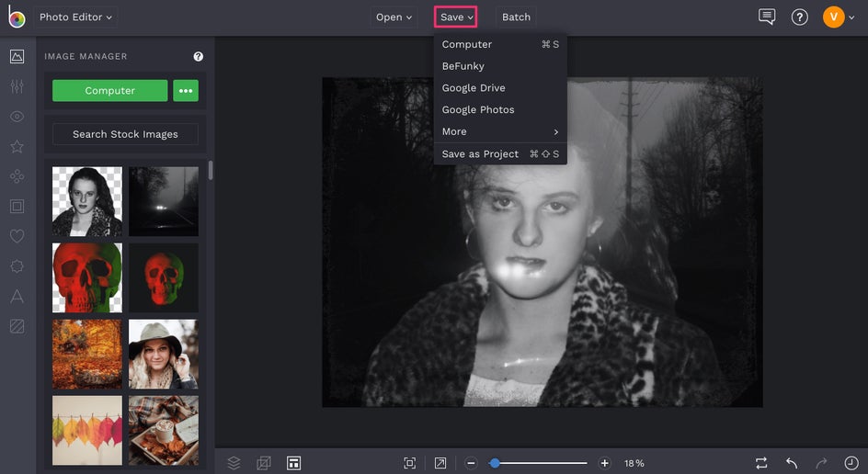Click the portrait image on canvas

point(542,243)
